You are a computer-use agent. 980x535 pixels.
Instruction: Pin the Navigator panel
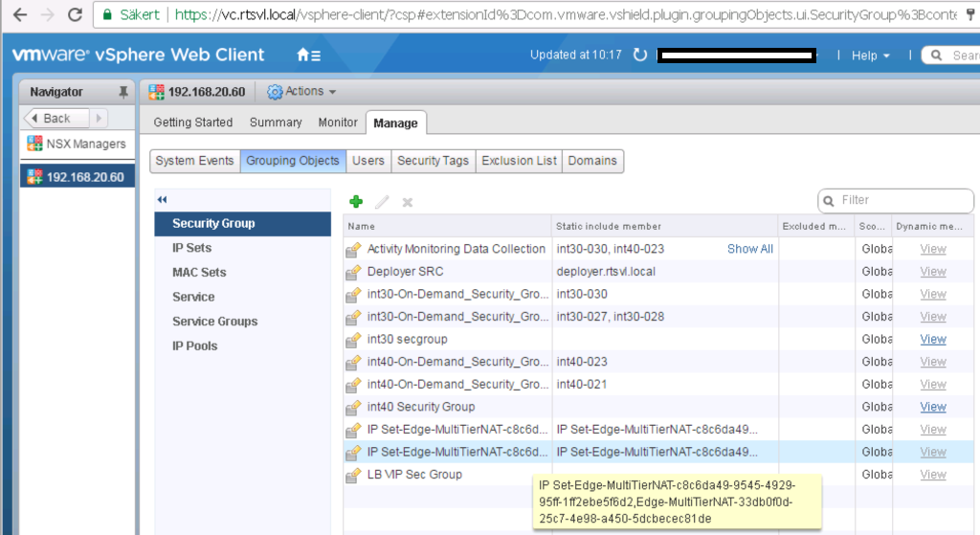click(x=123, y=92)
